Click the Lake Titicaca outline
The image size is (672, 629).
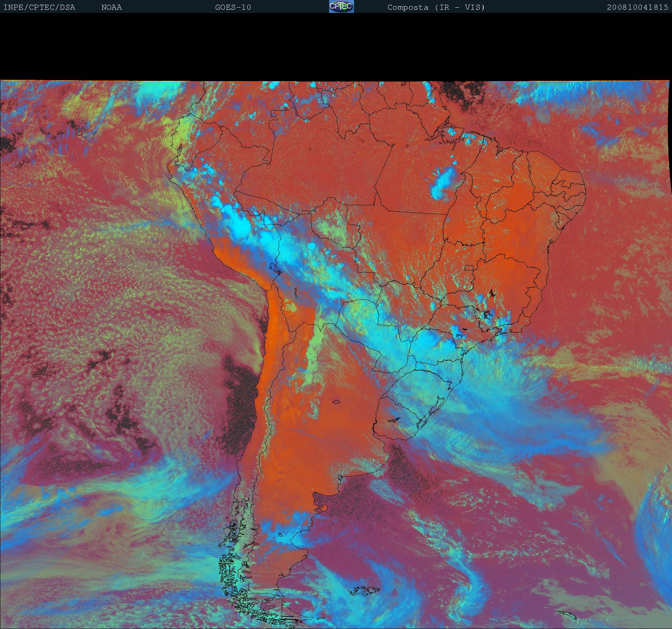click(275, 268)
